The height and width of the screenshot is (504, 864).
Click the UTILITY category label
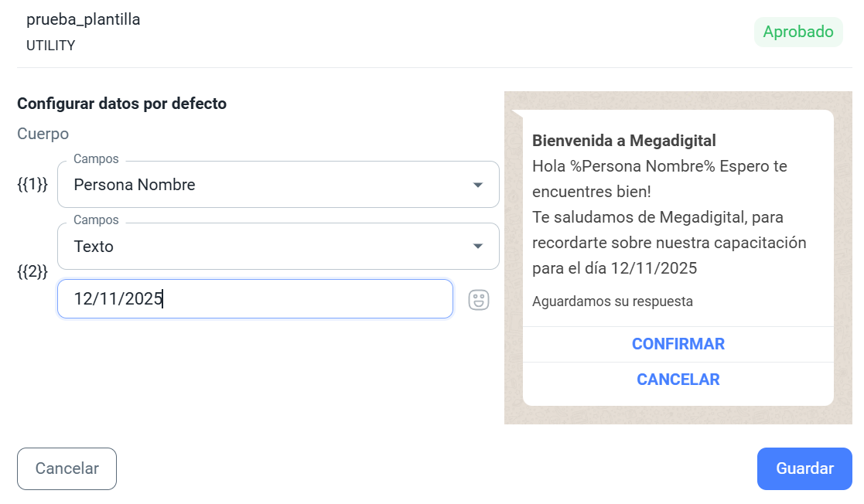(51, 46)
